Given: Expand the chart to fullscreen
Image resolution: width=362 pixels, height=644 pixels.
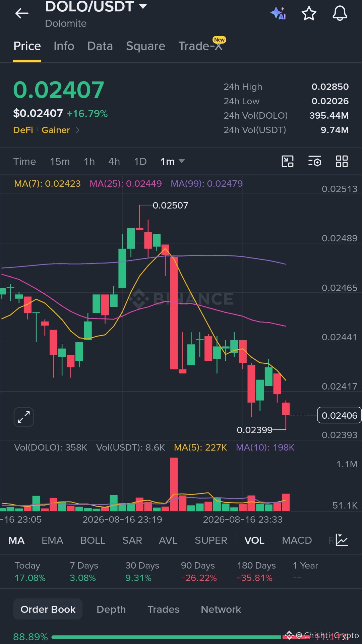Looking at the screenshot, I should click(24, 417).
